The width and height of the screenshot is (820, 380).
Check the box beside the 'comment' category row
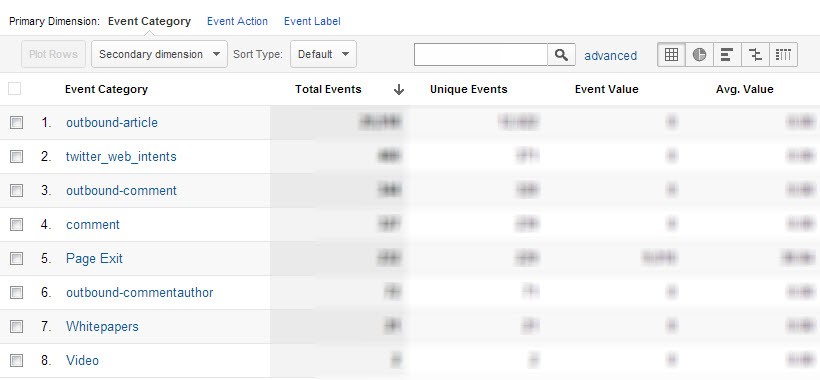(17, 225)
